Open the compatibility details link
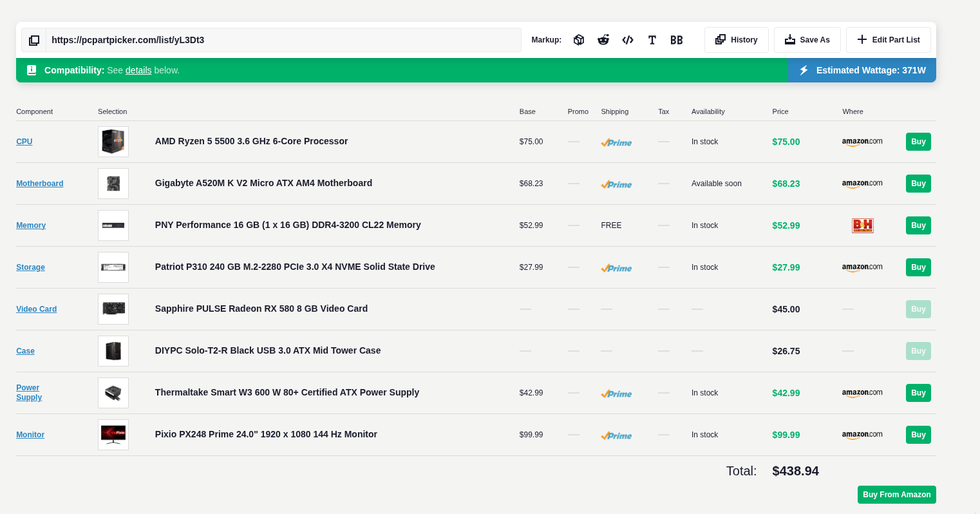 coord(138,70)
